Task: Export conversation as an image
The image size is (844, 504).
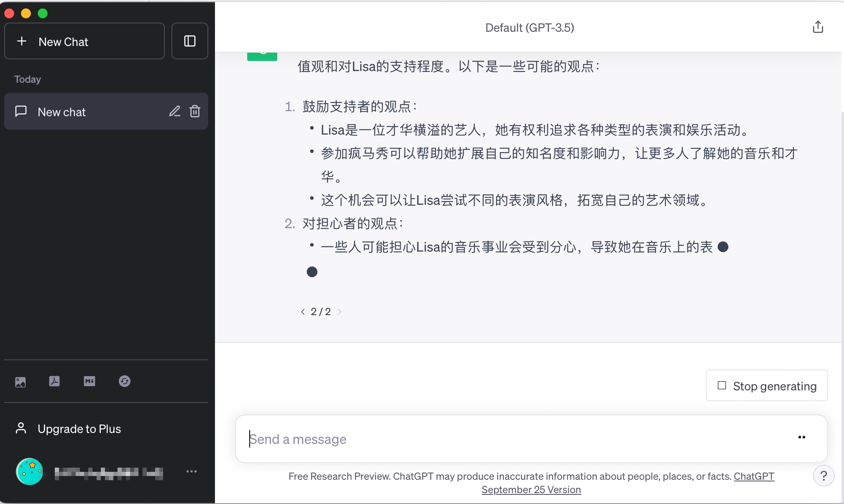Action: coord(20,382)
